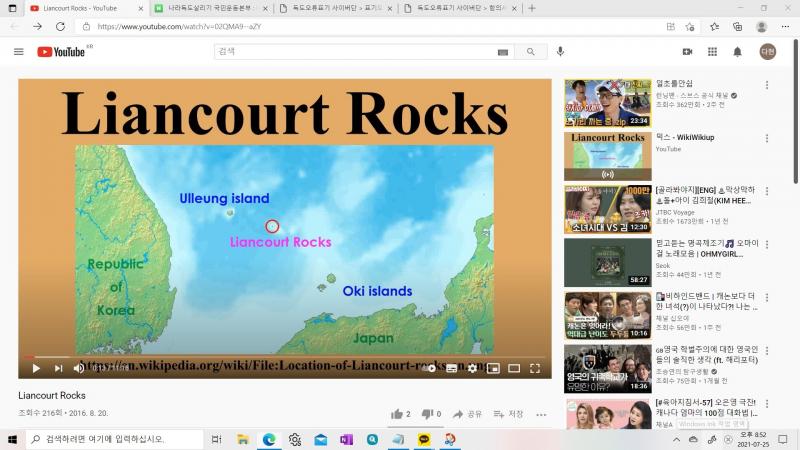The image size is (800, 450).
Task: Toggle theater mode in the player
Action: (x=514, y=368)
